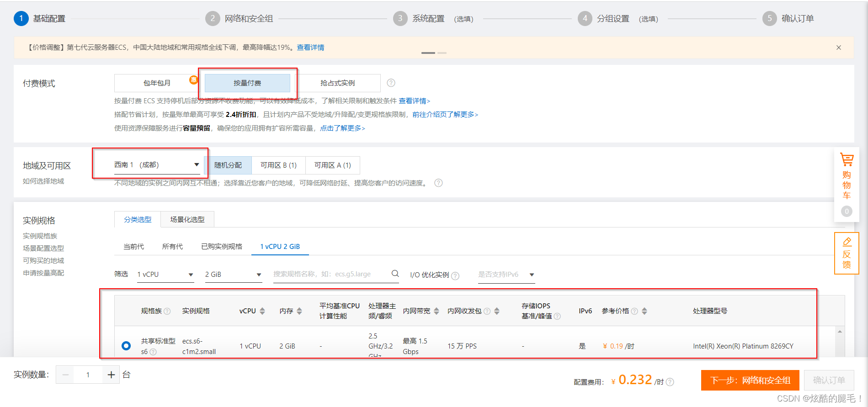Open the feedback pencil icon
Image resolution: width=868 pixels, height=407 pixels.
847,242
